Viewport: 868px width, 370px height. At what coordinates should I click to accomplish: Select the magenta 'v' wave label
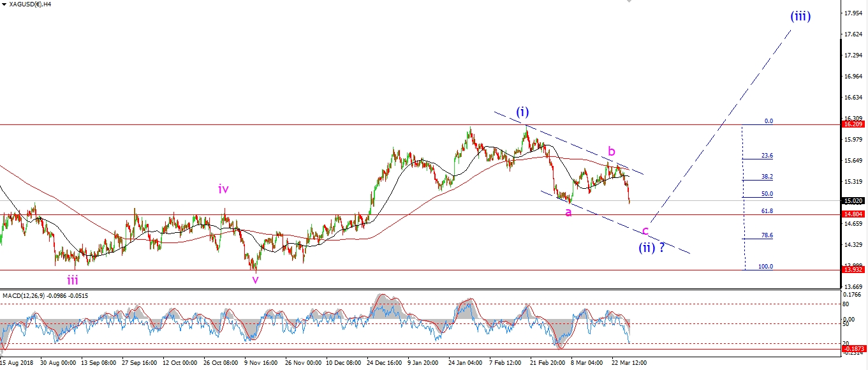pos(255,279)
